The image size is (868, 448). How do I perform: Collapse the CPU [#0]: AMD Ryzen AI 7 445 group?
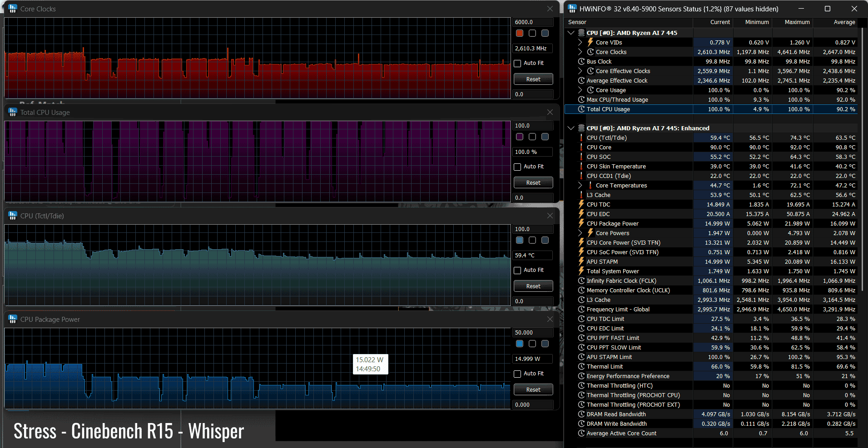click(571, 33)
